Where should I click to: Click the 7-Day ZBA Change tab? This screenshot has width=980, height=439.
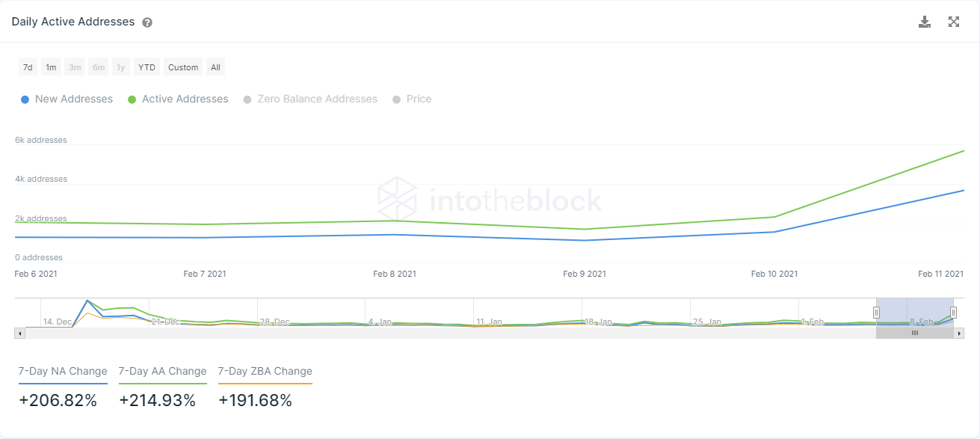[265, 372]
